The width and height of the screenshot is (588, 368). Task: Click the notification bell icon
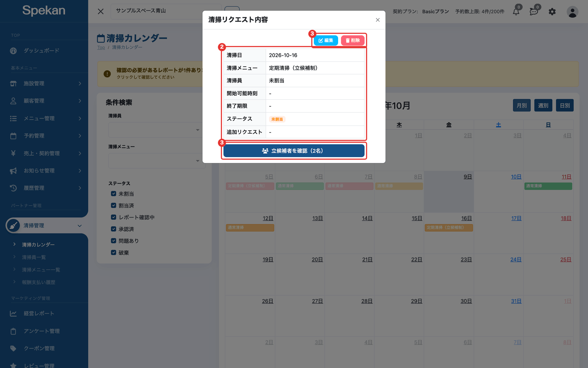(516, 12)
